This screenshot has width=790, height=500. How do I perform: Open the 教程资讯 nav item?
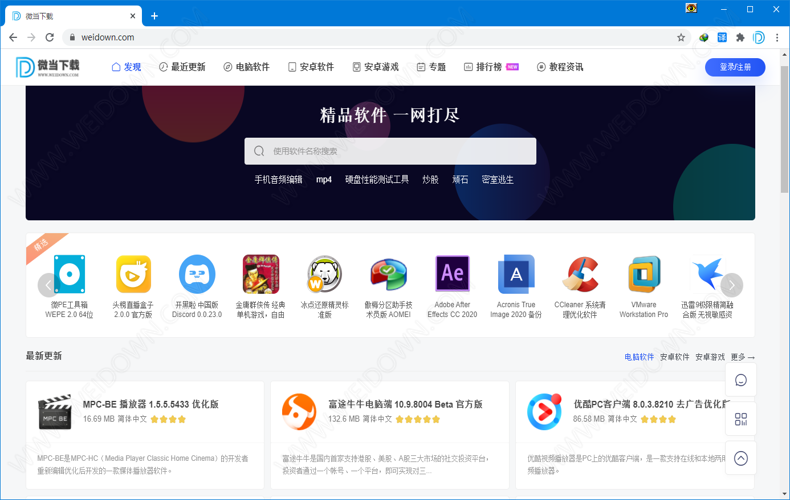tap(560, 67)
